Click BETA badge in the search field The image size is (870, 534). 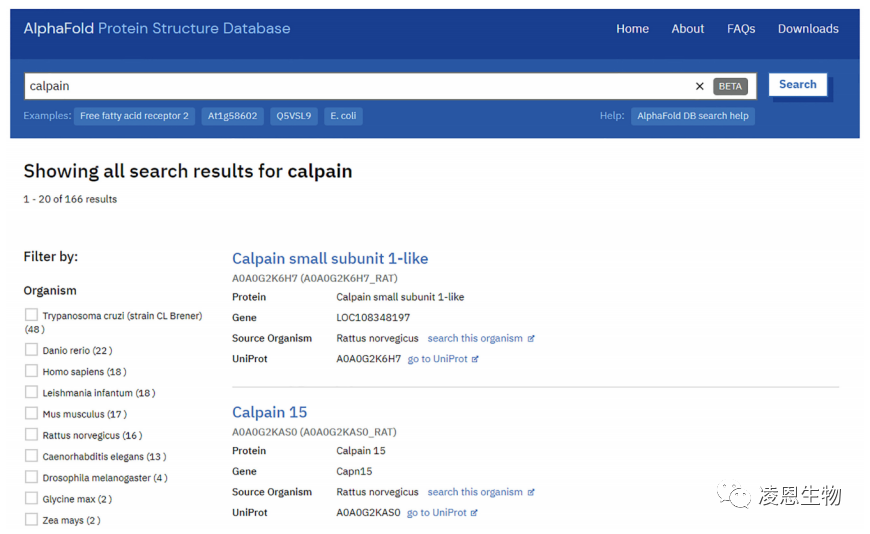click(x=730, y=86)
